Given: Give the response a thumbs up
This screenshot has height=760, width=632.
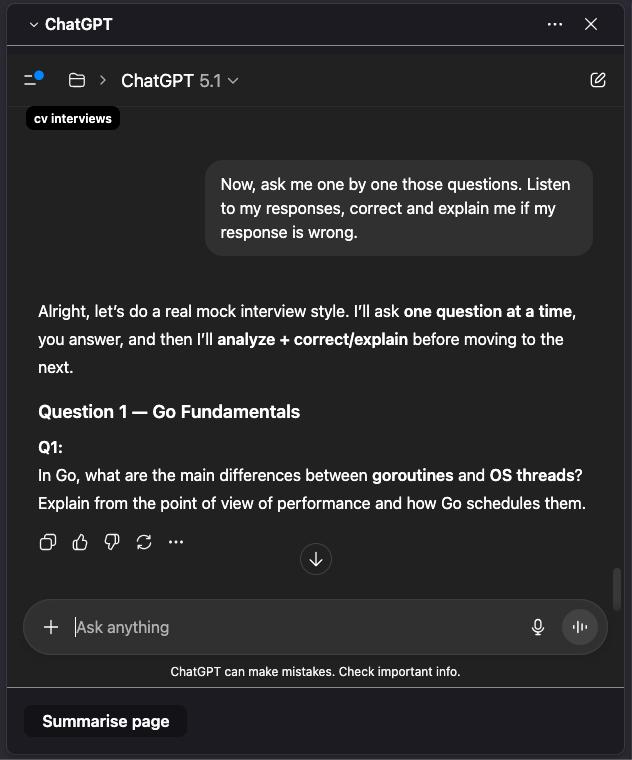Looking at the screenshot, I should click(x=80, y=542).
